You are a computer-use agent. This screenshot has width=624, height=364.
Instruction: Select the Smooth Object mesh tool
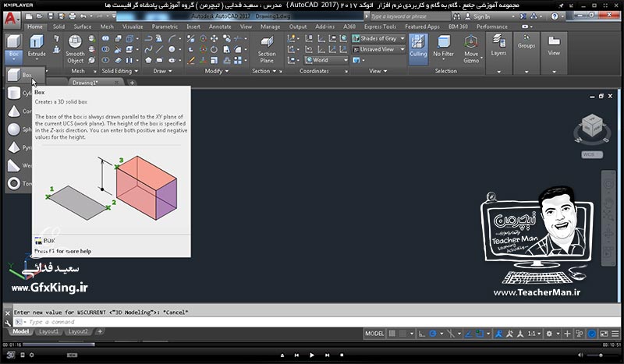tap(75, 49)
